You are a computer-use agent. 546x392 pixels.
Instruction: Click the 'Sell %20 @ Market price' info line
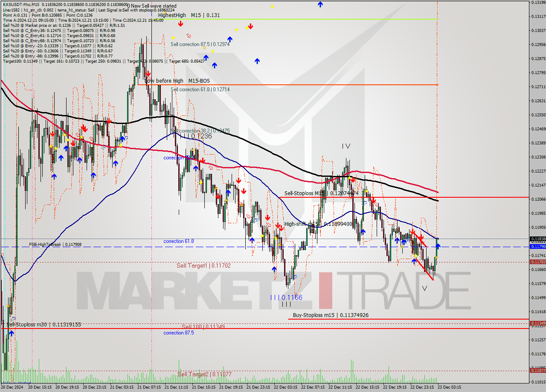(64, 25)
